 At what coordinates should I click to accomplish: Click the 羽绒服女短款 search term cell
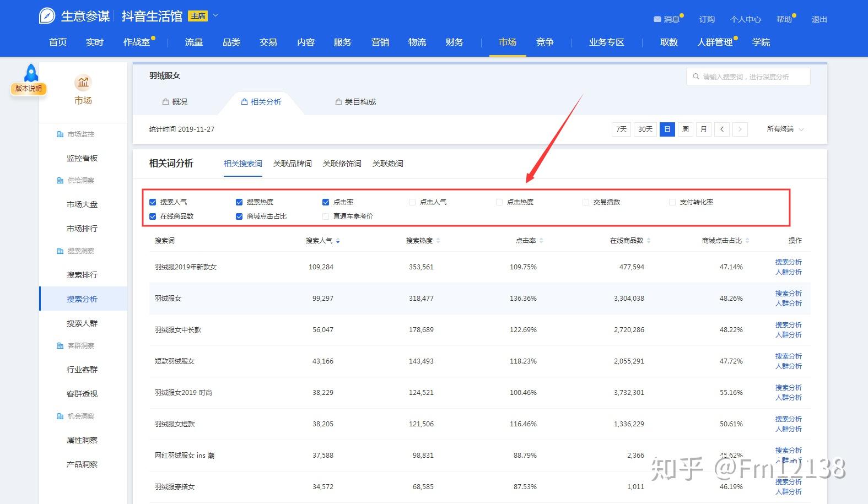coord(175,424)
